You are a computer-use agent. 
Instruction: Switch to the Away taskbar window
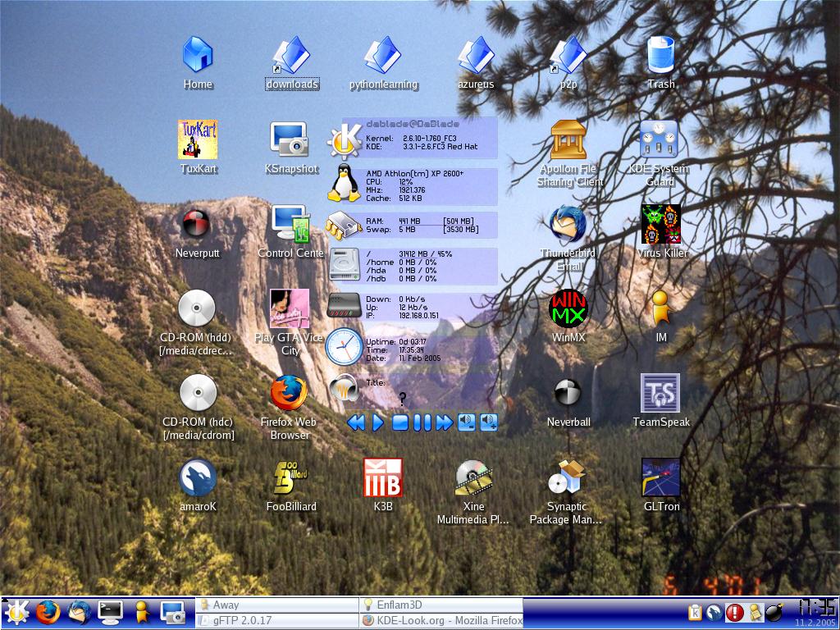[277, 605]
